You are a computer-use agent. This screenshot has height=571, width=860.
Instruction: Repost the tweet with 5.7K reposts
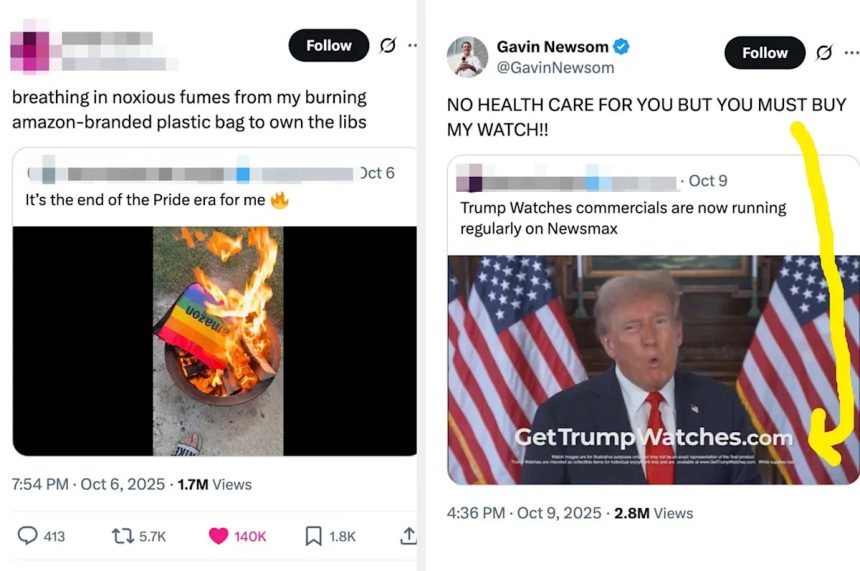[139, 536]
